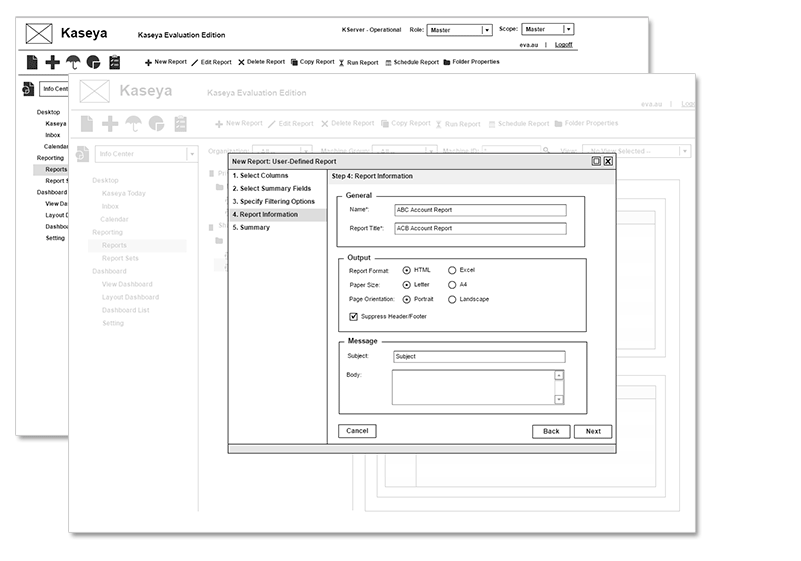Click Delete Report in the back window toolbar

coord(262,62)
